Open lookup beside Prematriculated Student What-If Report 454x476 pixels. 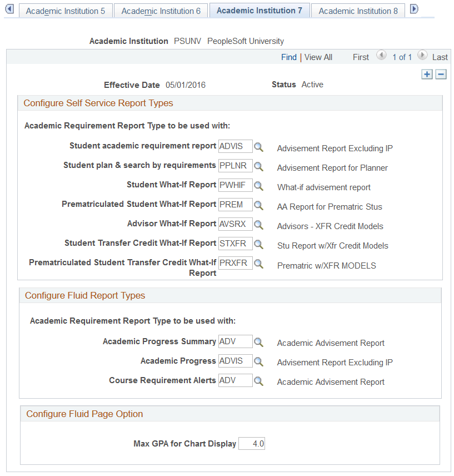[x=258, y=205]
